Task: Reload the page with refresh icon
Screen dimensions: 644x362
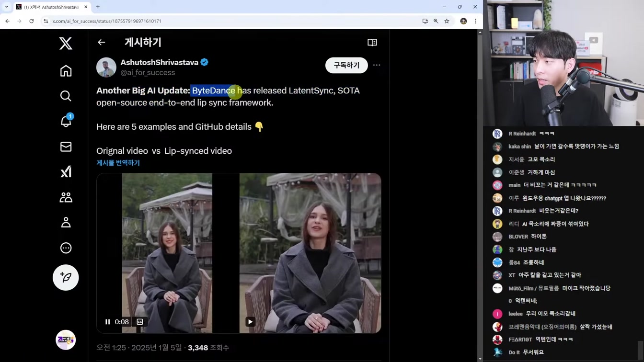Action: (x=32, y=21)
